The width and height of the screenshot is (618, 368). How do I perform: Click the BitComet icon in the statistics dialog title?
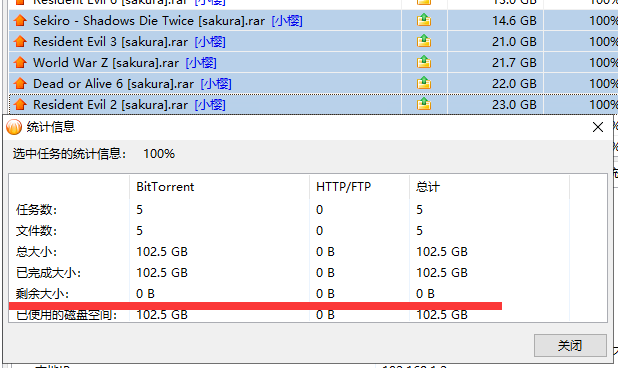click(x=14, y=127)
